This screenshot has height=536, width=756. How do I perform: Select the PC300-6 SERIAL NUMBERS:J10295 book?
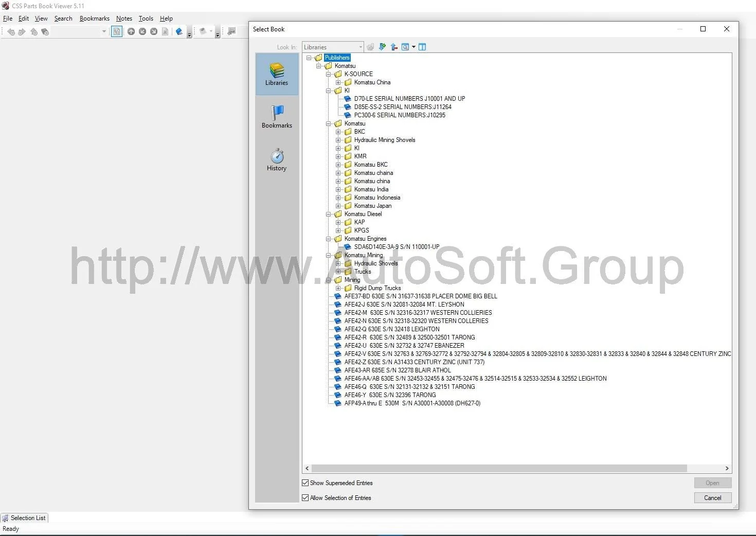click(399, 115)
